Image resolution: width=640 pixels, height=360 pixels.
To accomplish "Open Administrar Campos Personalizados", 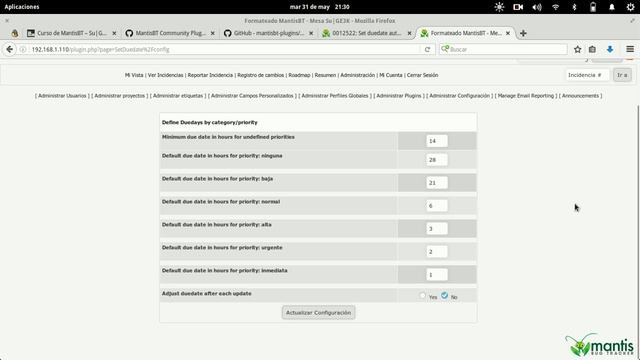I will tap(252, 96).
